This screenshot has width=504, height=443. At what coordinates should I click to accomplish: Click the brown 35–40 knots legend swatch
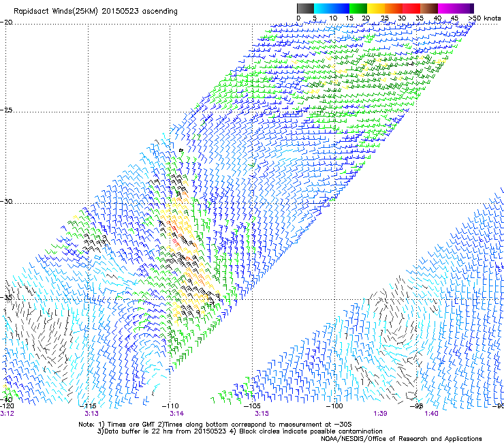pyautogui.click(x=429, y=8)
